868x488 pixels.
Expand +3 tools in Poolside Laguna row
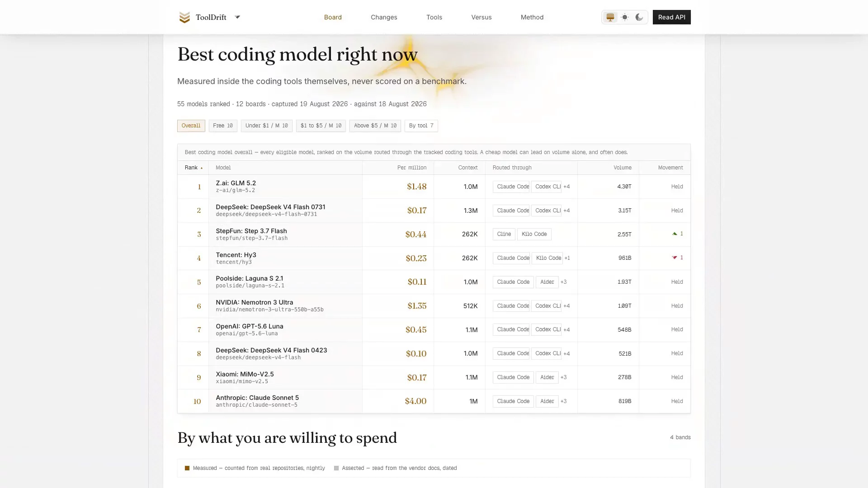[x=563, y=282]
